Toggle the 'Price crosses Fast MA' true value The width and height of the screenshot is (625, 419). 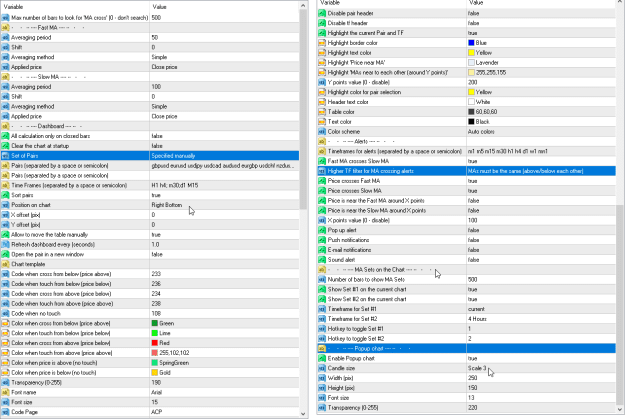tap(472, 181)
